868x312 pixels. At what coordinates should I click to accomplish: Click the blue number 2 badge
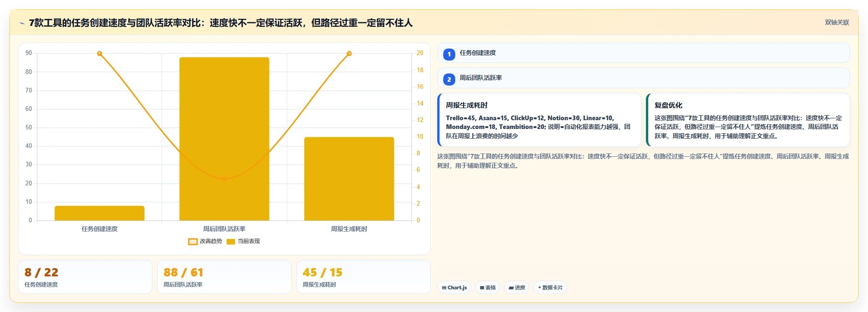click(x=449, y=80)
